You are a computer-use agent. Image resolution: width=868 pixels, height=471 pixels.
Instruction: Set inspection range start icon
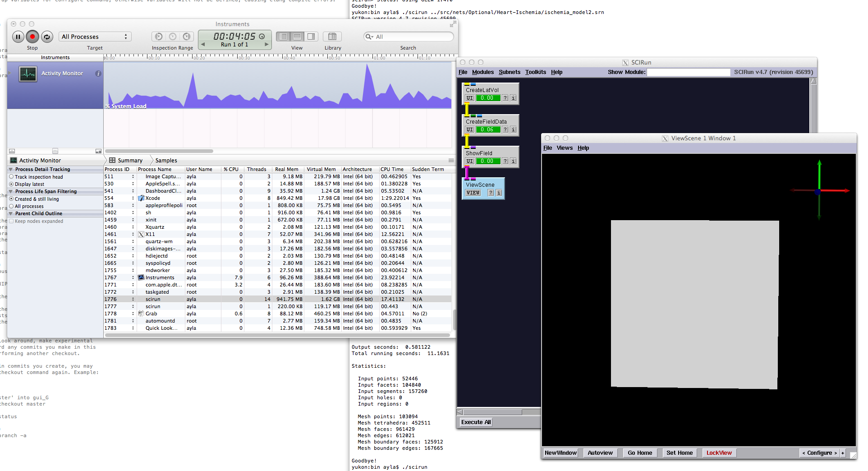(159, 37)
